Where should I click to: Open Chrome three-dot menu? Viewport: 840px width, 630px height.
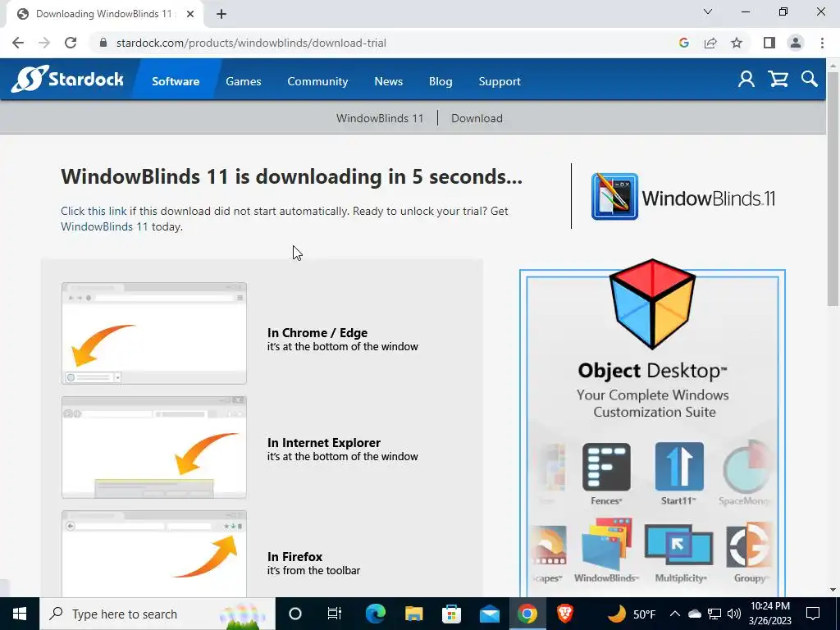822,43
